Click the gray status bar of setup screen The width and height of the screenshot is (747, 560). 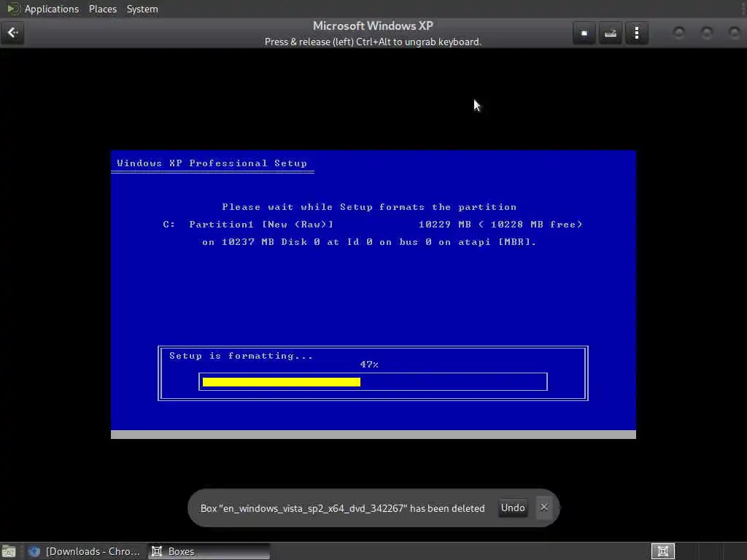pos(373,435)
